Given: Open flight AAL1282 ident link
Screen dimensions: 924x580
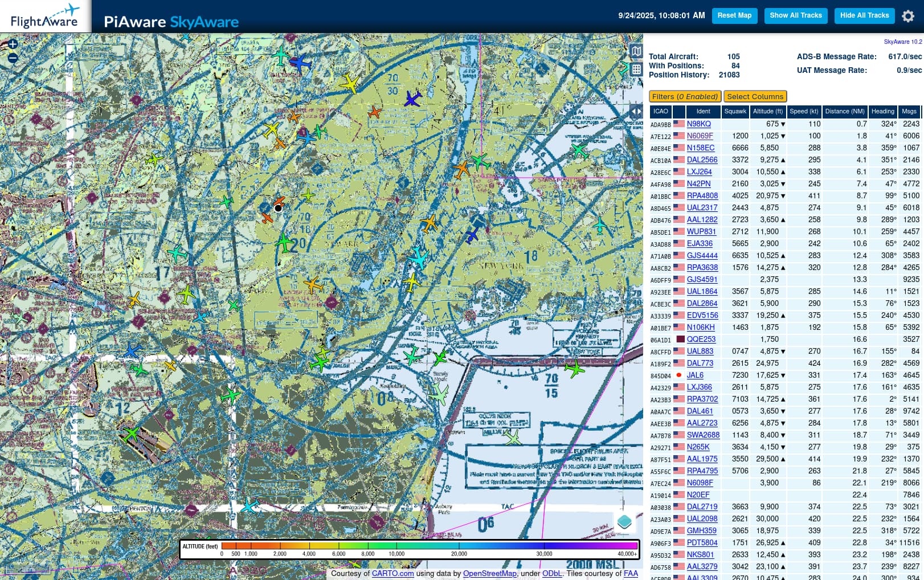Looking at the screenshot, I should pos(702,219).
